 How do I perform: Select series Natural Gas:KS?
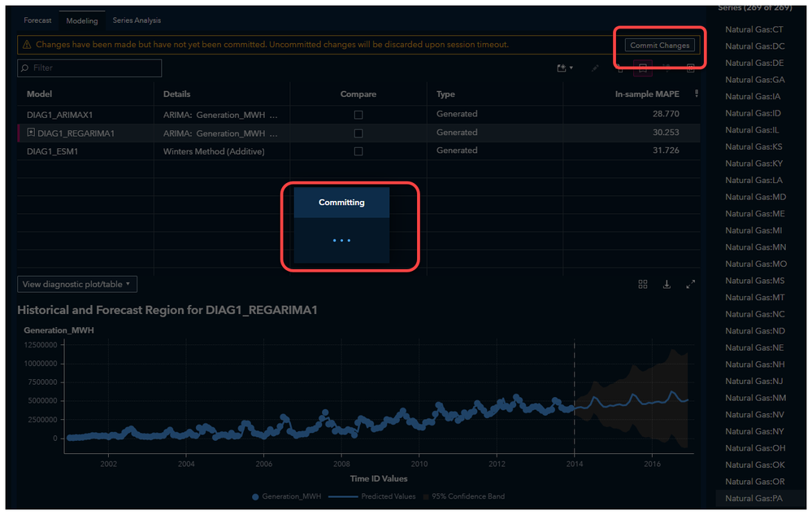[x=753, y=146]
